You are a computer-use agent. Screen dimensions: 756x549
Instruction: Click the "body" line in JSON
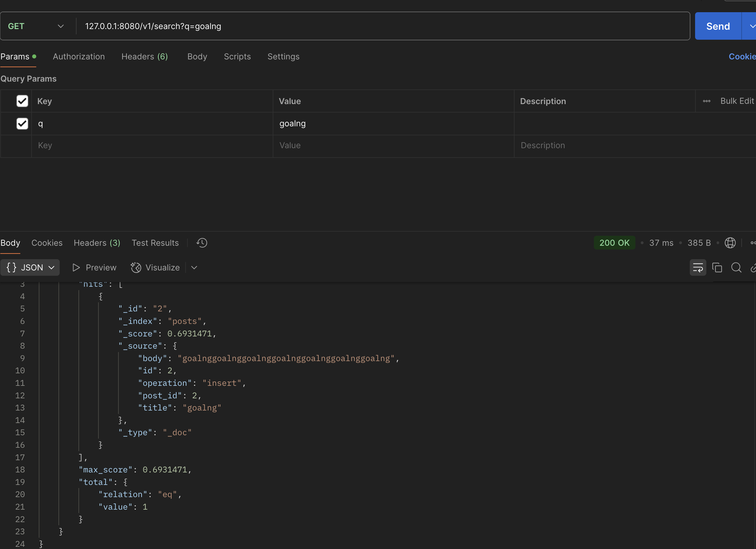point(269,358)
